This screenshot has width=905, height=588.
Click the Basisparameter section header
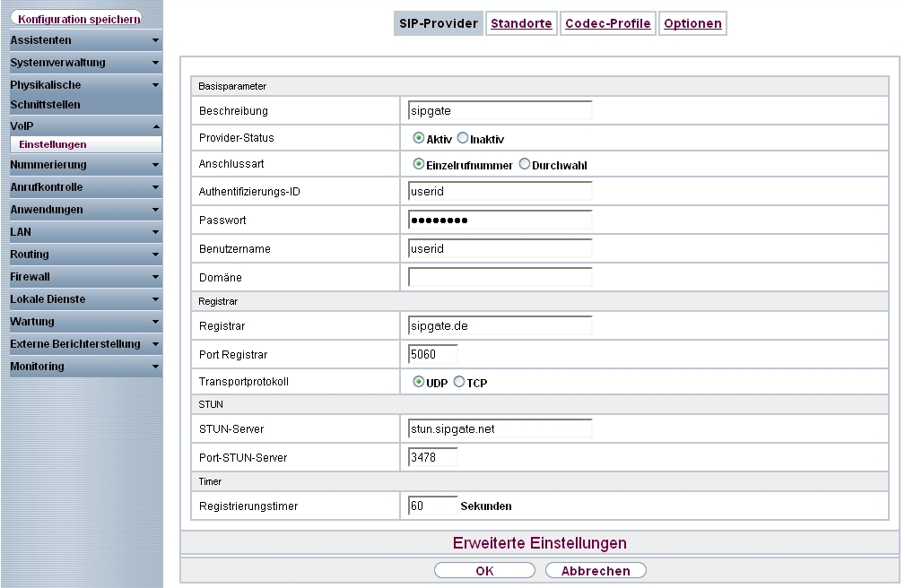(540, 86)
